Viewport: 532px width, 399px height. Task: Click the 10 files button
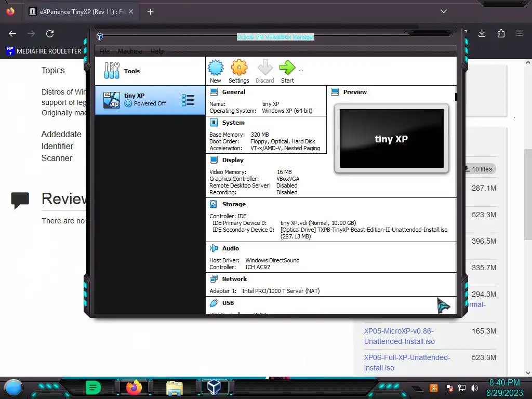click(x=480, y=169)
